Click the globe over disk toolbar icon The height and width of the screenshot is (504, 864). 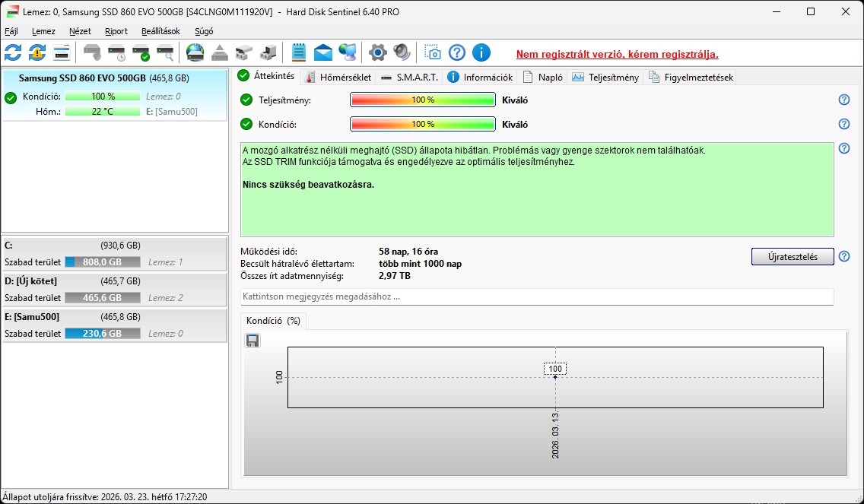(195, 53)
